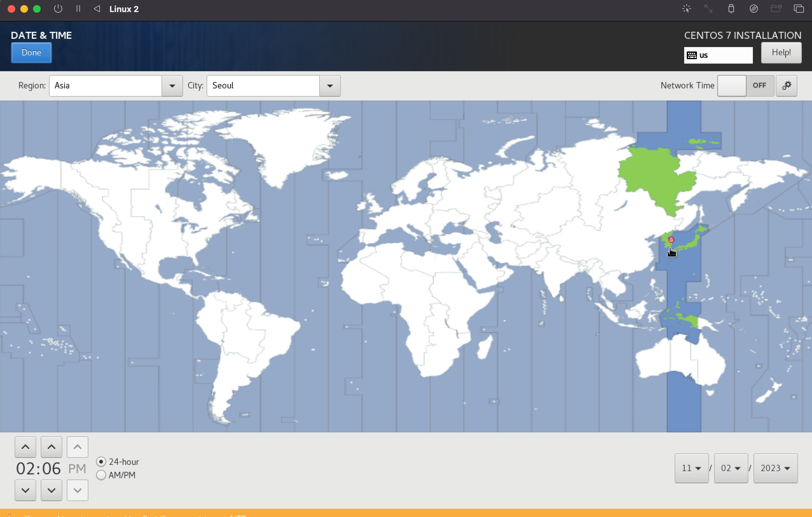Open the year dropdown showing 2023
The width and height of the screenshot is (812, 517).
point(775,468)
